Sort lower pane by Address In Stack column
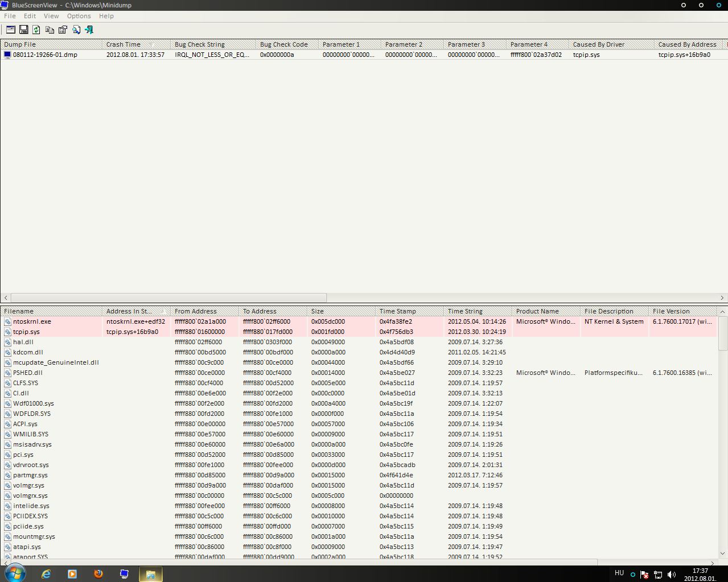 pos(137,311)
